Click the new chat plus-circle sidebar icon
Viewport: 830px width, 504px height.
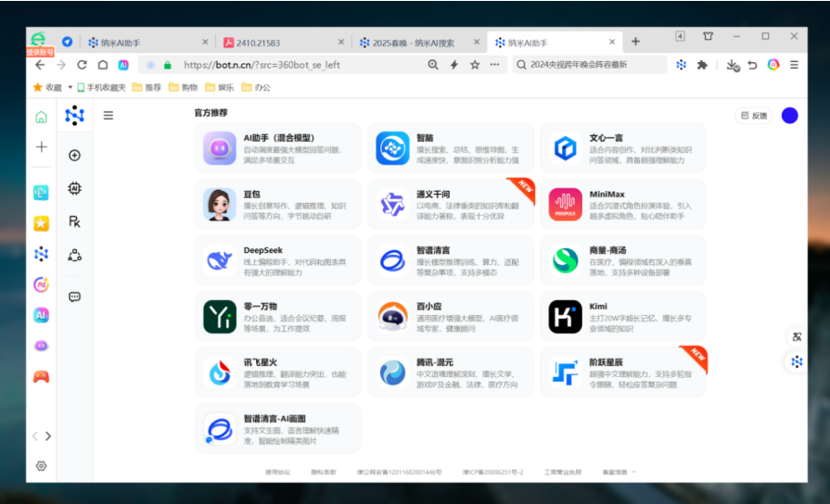tap(75, 156)
